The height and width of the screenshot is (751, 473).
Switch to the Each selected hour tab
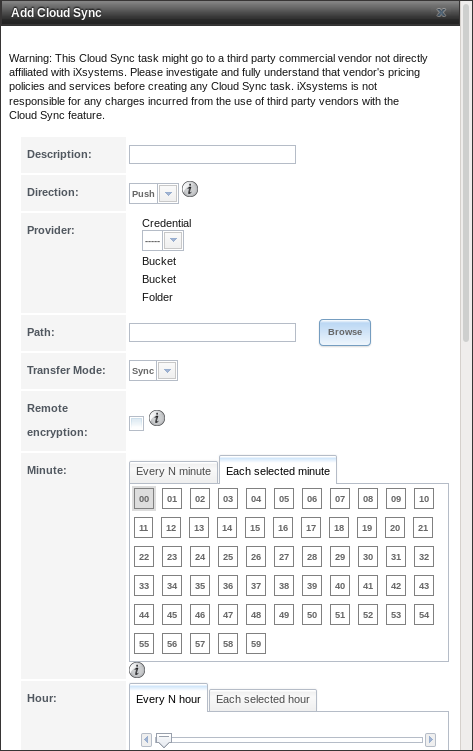[263, 699]
